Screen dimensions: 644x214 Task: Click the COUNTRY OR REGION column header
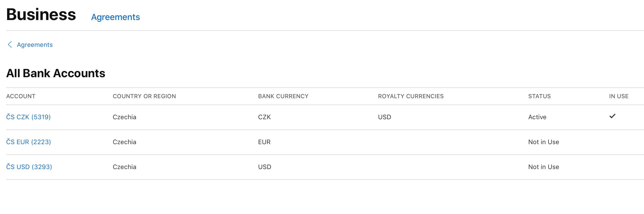pyautogui.click(x=144, y=96)
